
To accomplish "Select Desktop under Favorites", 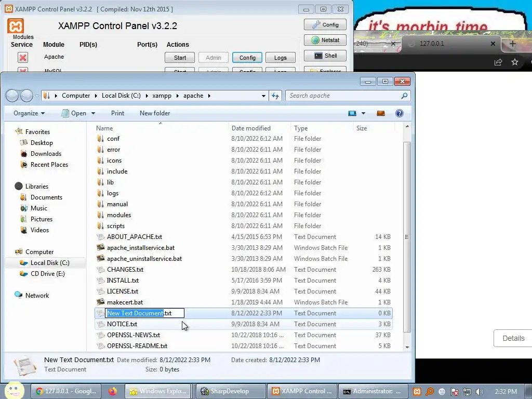I will coord(42,143).
